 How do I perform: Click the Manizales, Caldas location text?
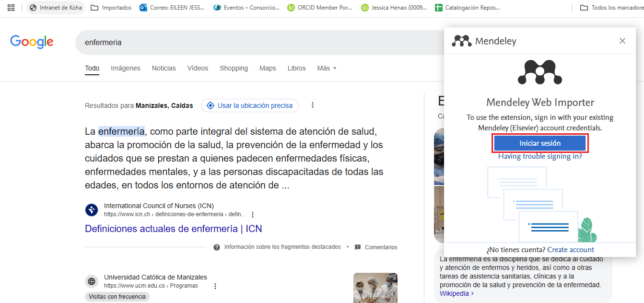(164, 105)
